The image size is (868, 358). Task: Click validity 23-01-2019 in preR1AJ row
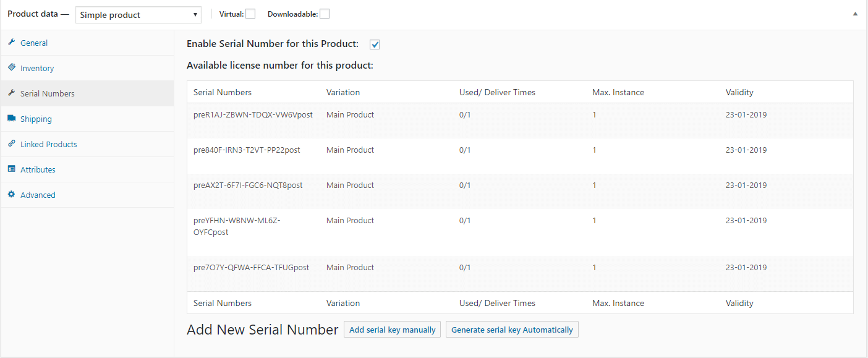[x=746, y=114]
